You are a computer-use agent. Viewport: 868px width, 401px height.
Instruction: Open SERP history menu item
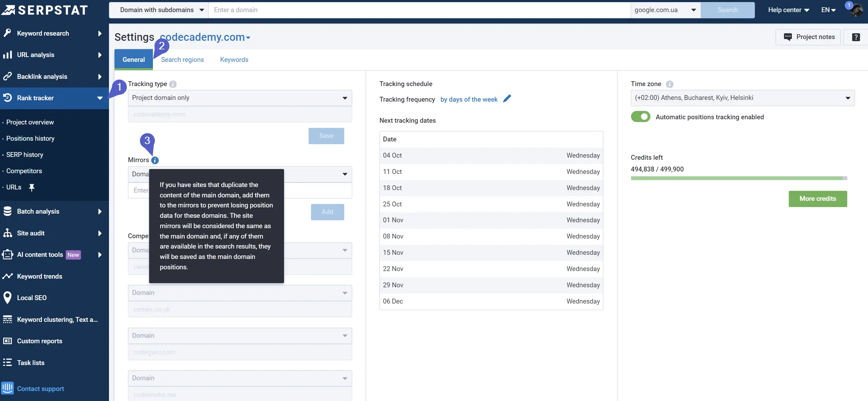(25, 155)
